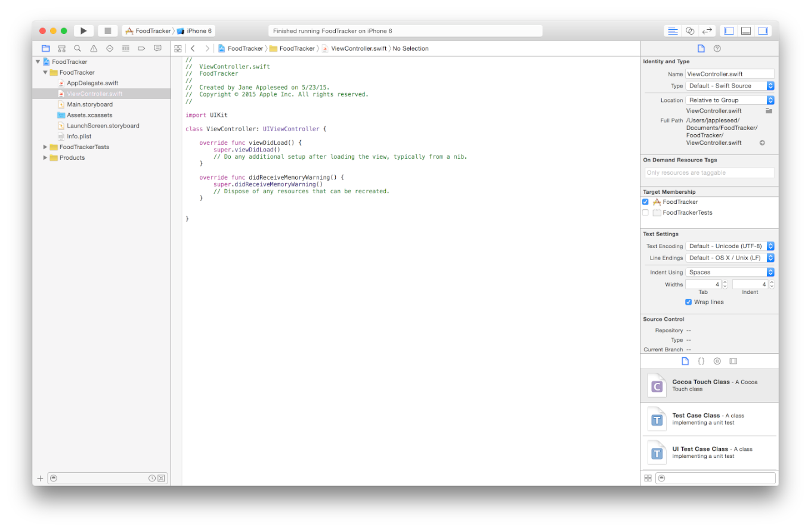The width and height of the screenshot is (811, 532).
Task: Collapse the FoodTracker group folder
Action: (x=45, y=73)
